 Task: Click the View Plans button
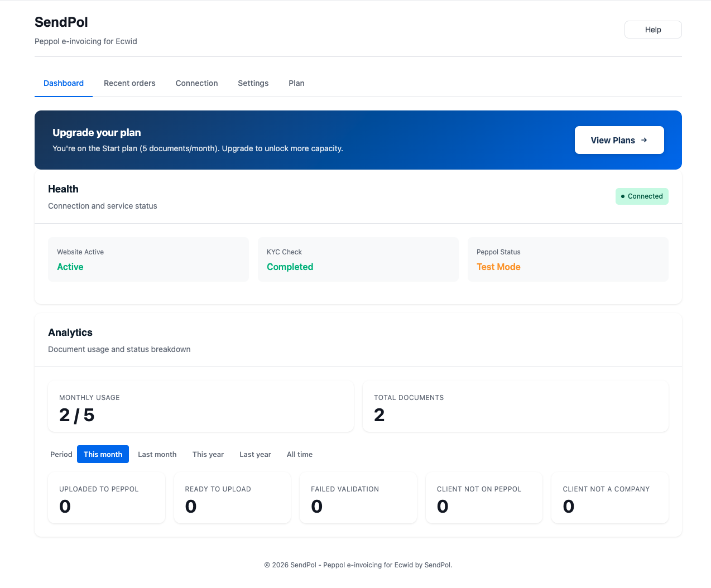click(x=619, y=140)
